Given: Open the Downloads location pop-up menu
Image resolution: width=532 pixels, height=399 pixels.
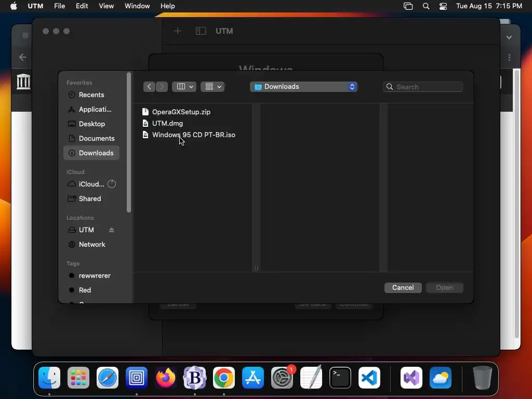Looking at the screenshot, I should click(303, 87).
